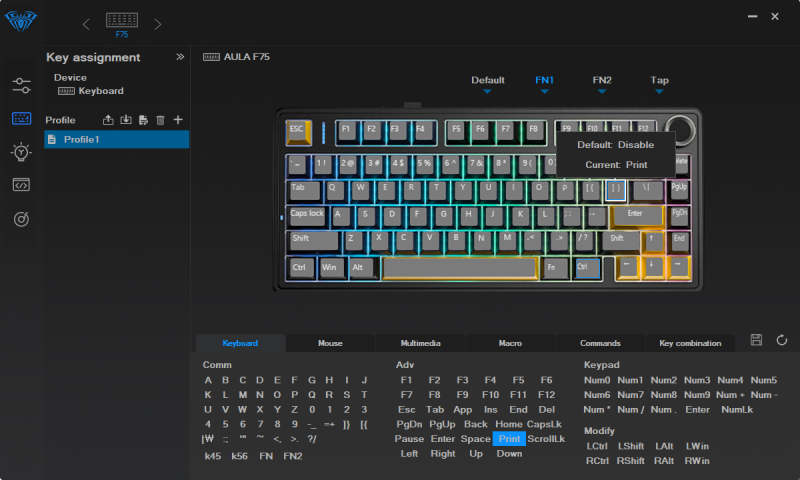Select the Win key on keyboard image
The image size is (800, 480).
(x=331, y=268)
